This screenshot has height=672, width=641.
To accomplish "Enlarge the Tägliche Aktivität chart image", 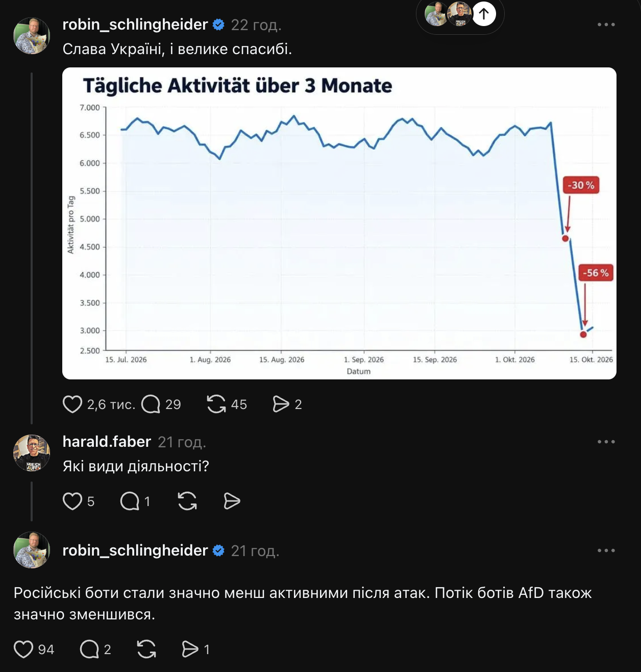I will [x=339, y=223].
